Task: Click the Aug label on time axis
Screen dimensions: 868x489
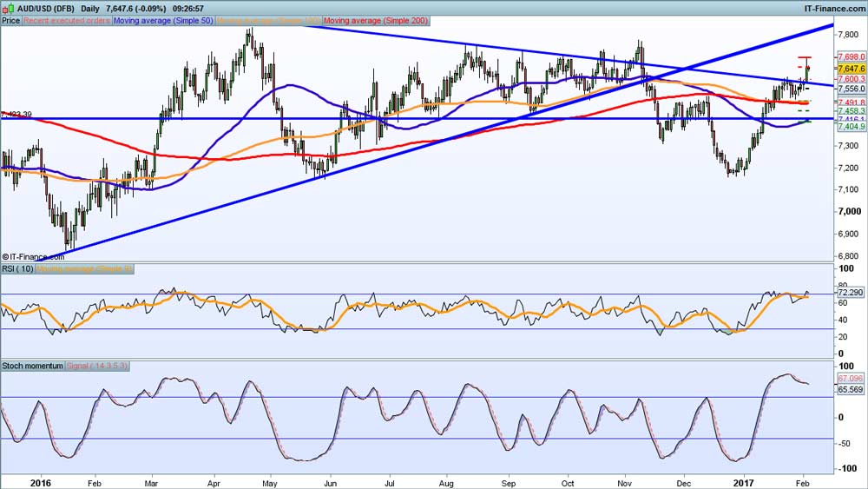Action: click(446, 484)
